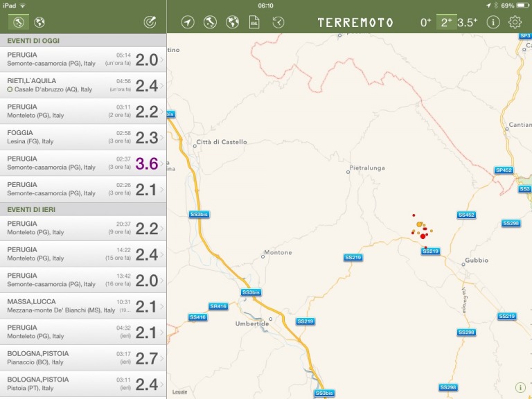This screenshot has width=532, height=399.
Task: Tap map info button at bottom right
Action: click(520, 387)
